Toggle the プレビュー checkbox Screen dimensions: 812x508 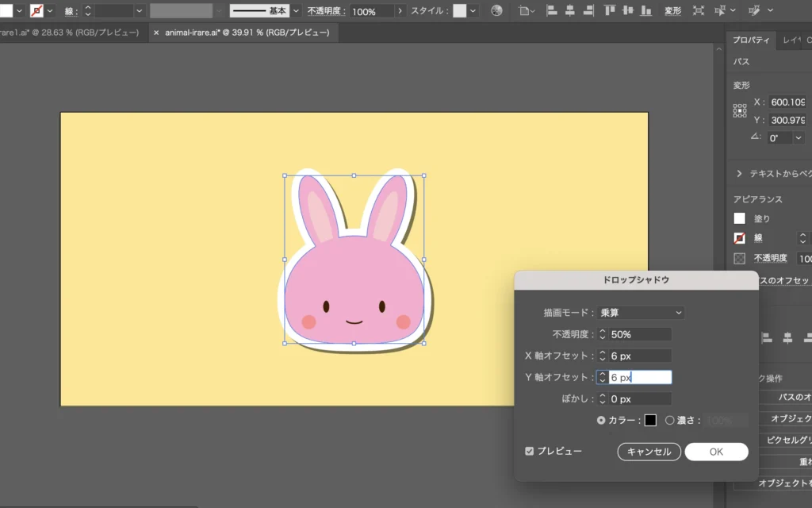pyautogui.click(x=530, y=451)
